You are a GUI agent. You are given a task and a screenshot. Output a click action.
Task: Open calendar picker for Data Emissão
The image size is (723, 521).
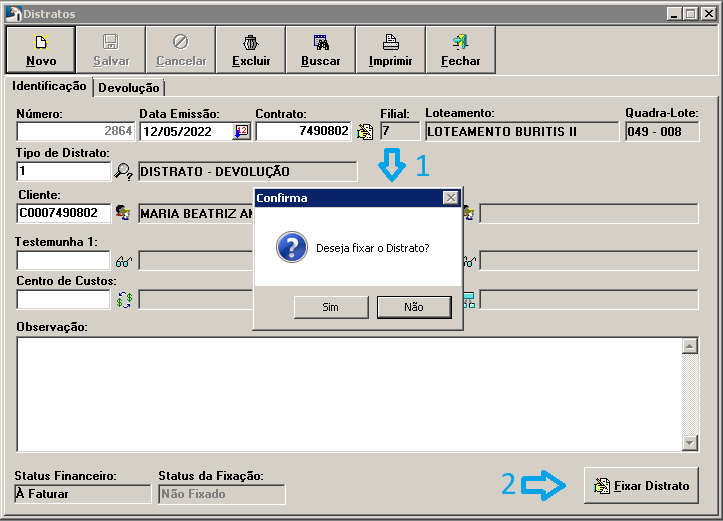tap(241, 131)
